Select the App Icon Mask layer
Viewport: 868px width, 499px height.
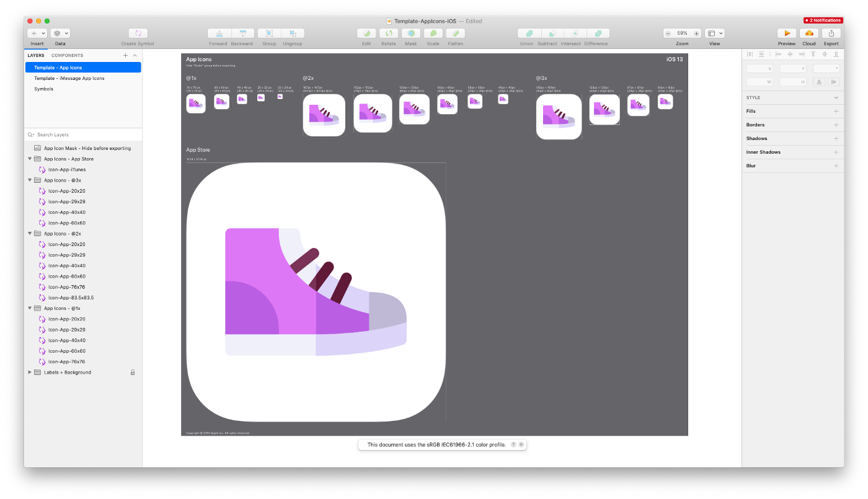click(x=83, y=148)
